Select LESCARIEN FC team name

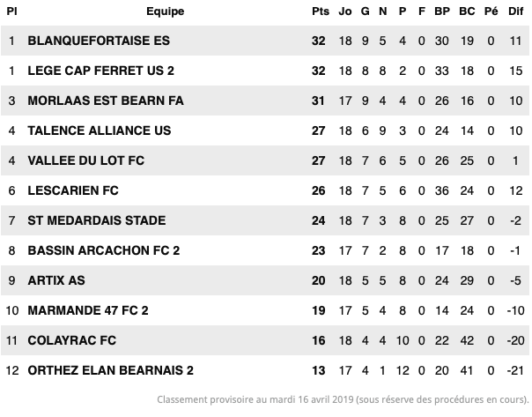click(x=73, y=190)
